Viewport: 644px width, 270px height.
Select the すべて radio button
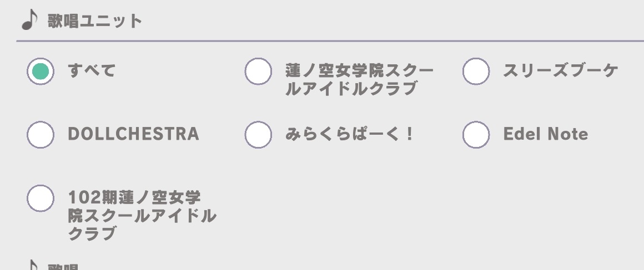tap(41, 72)
